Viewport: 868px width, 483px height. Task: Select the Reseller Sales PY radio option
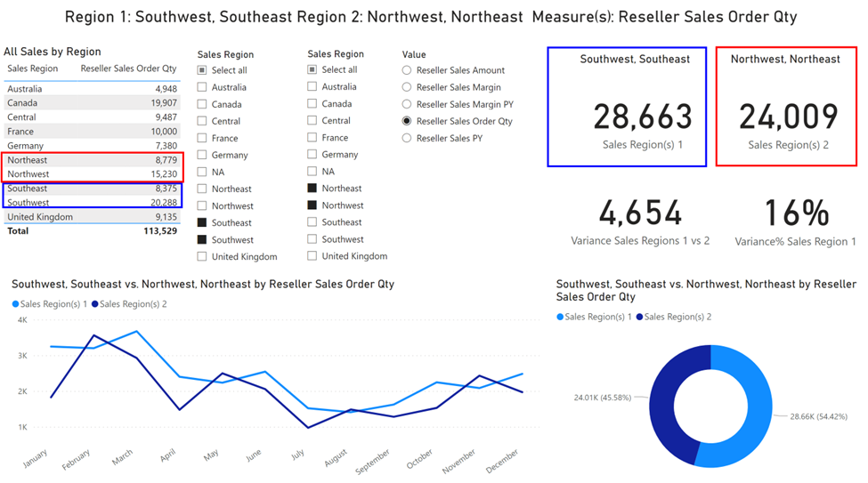pyautogui.click(x=407, y=138)
